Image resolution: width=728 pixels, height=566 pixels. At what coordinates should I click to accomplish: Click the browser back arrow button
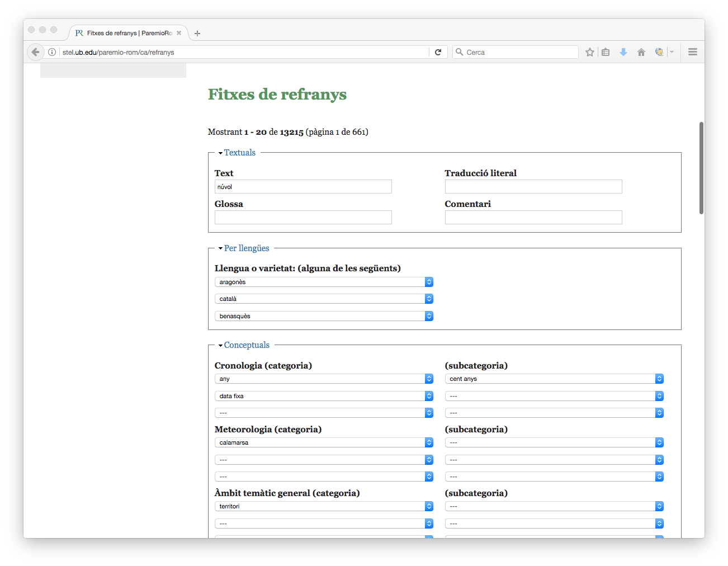35,52
